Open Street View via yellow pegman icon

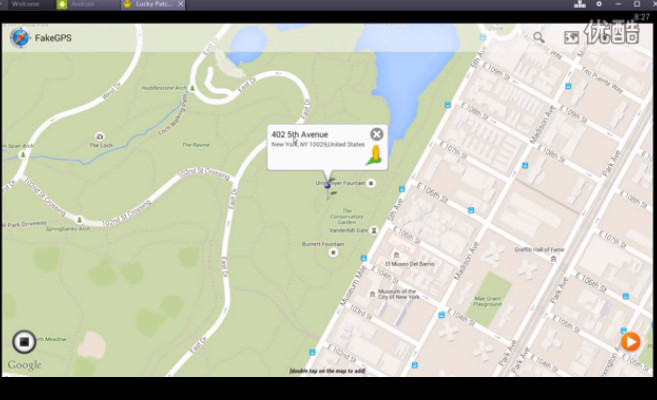(375, 155)
